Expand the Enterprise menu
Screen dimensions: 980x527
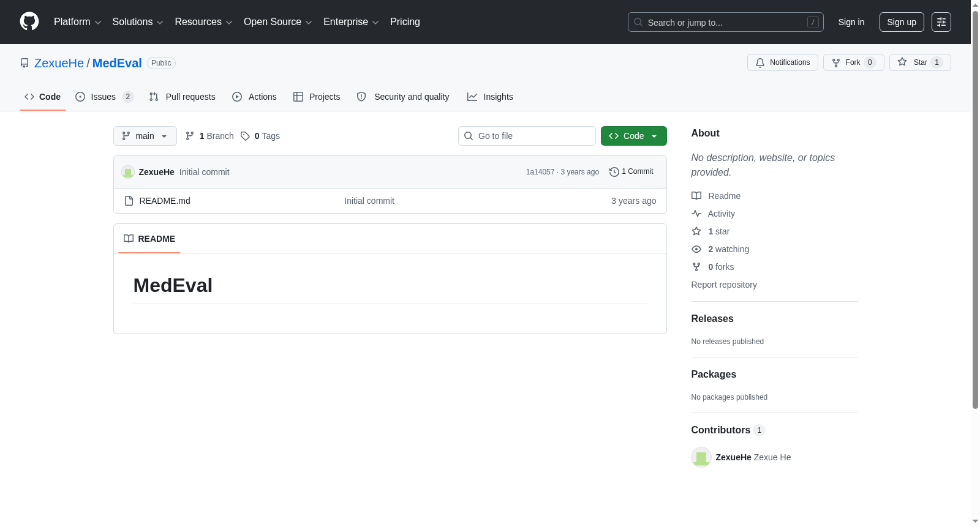pyautogui.click(x=351, y=22)
